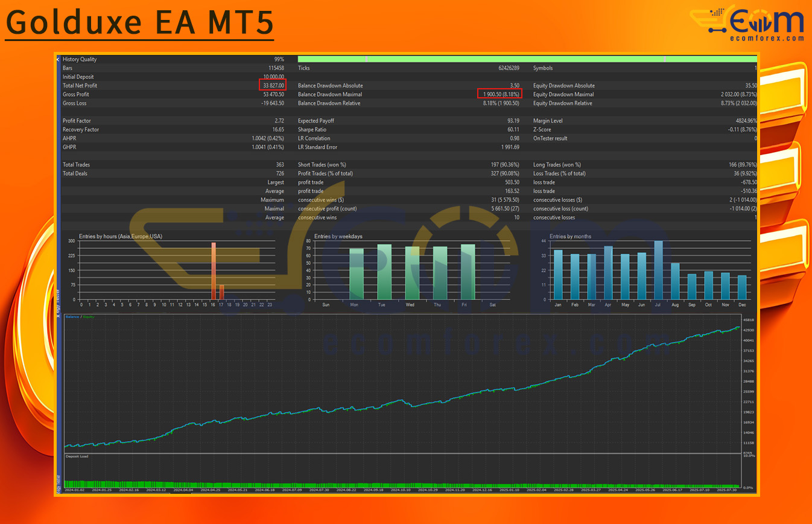
Task: Click the Balance Drawdown Relative label
Action: tap(329, 103)
